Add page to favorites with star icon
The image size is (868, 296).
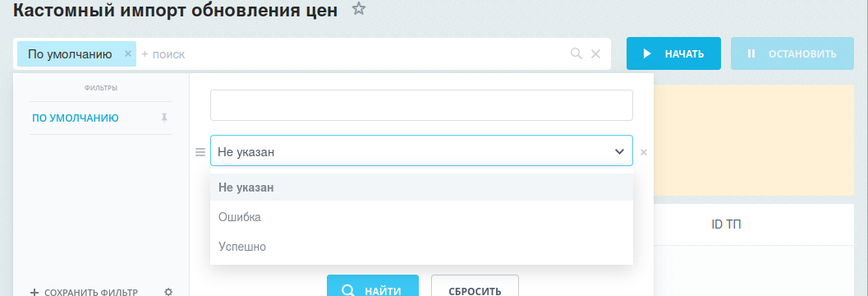click(359, 9)
